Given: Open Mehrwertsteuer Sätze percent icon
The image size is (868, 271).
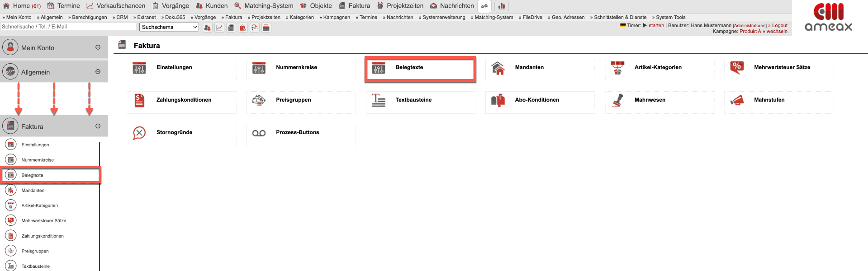Looking at the screenshot, I should (737, 68).
